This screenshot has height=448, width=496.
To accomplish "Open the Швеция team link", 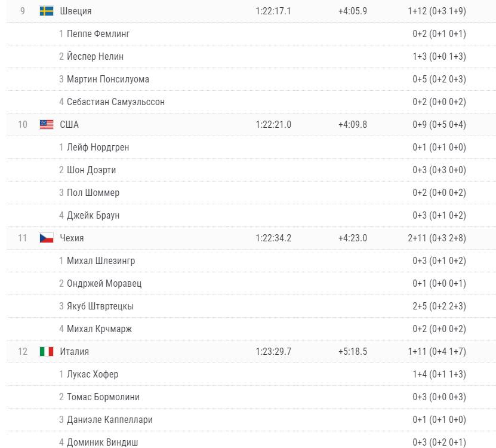I will click(76, 11).
